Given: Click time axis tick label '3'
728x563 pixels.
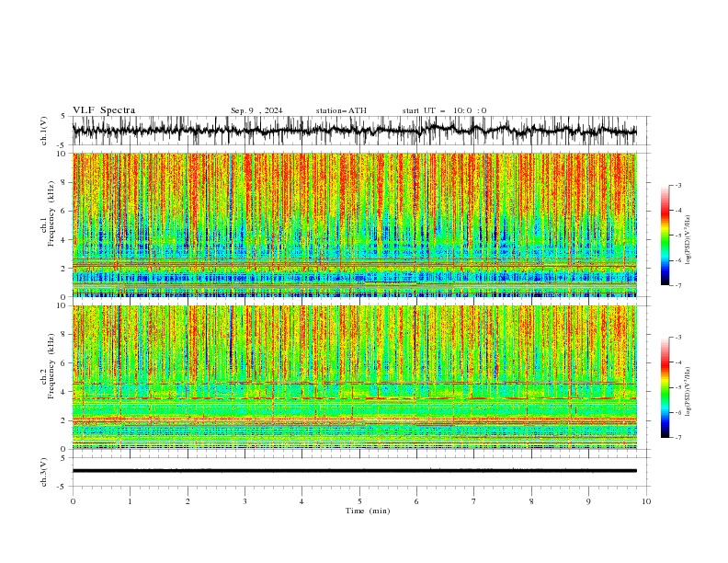Looking at the screenshot, I should click(x=245, y=501).
